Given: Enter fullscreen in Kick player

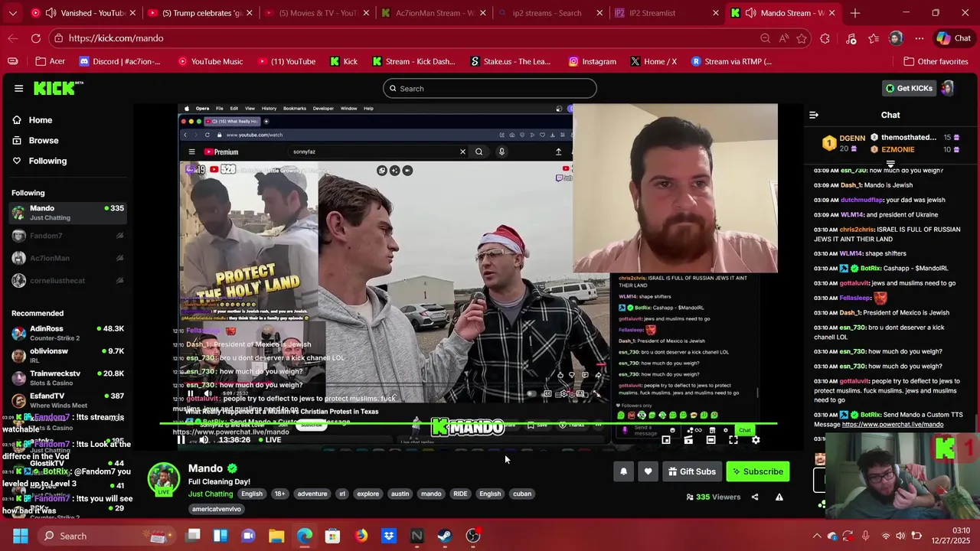Looking at the screenshot, I should click(x=733, y=440).
